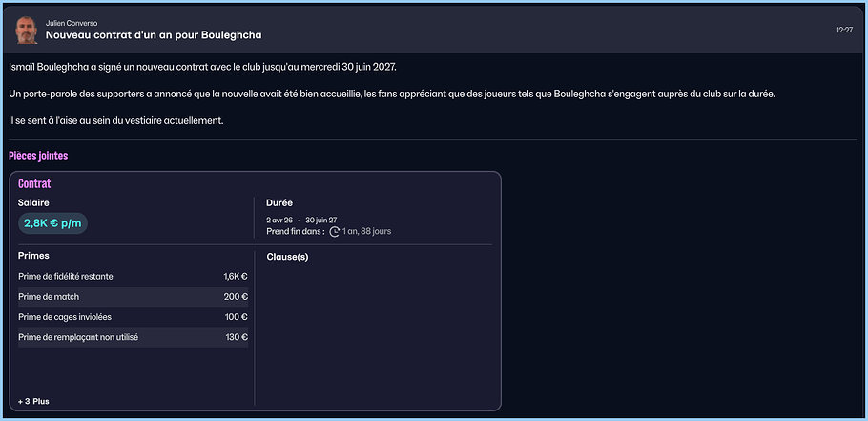Screen dimensions: 868x421
Task: Click the 'Clause(s)' section heading
Action: tap(287, 257)
